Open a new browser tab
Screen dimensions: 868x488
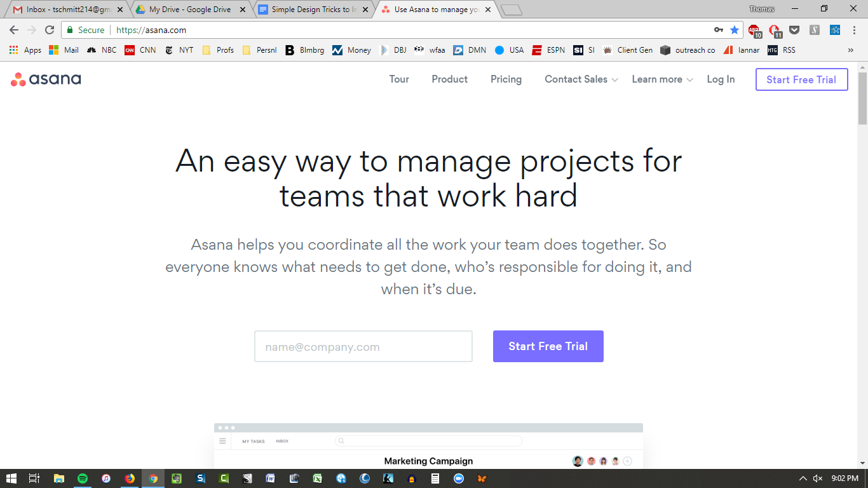tap(512, 10)
